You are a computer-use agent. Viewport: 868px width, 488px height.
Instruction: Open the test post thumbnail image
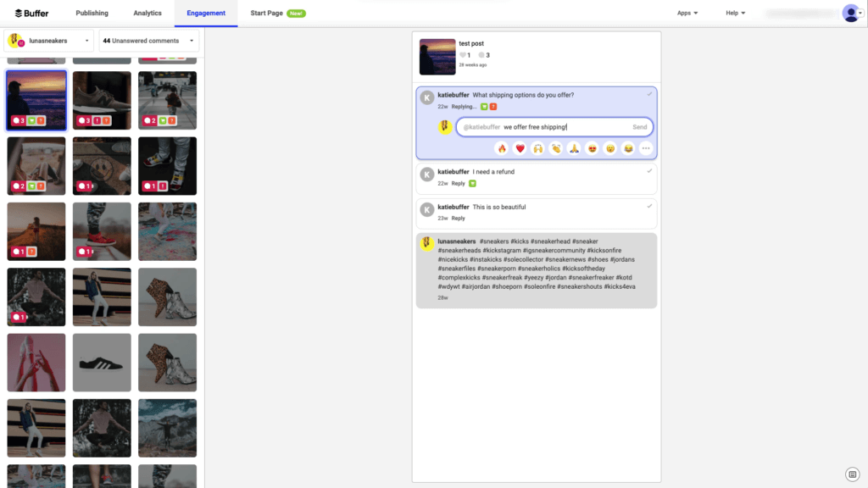click(437, 57)
